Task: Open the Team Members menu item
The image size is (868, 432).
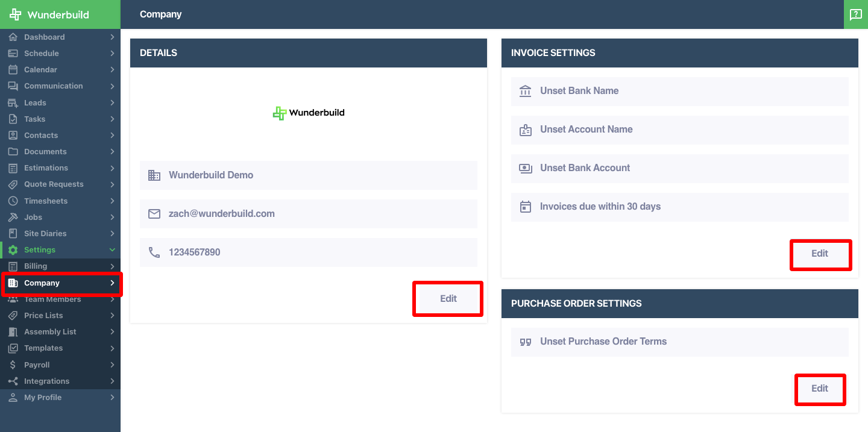Action: [60, 299]
